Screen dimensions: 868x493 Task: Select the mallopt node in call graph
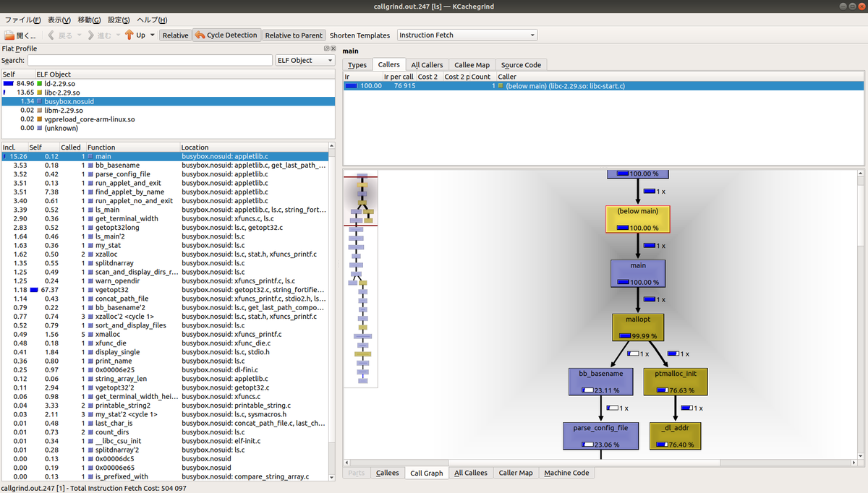[637, 327]
